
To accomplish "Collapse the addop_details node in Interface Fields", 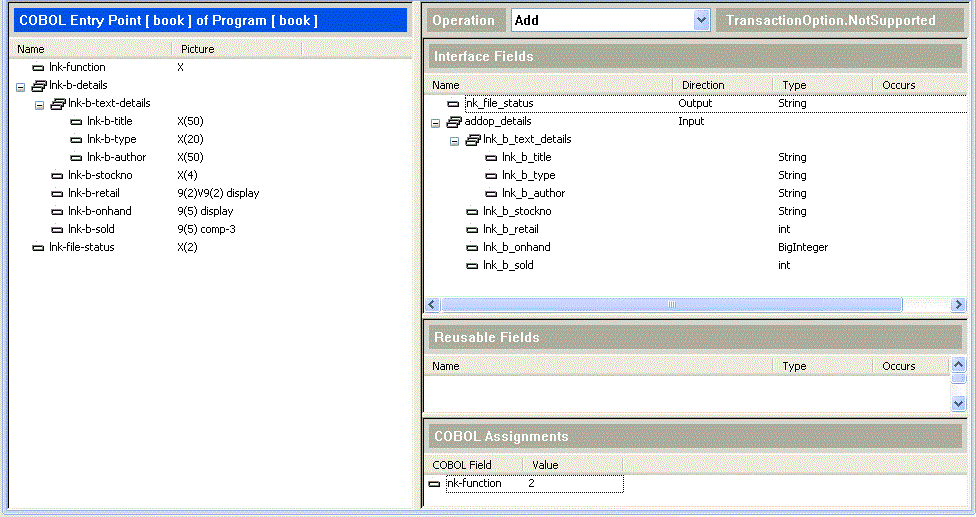I will pyautogui.click(x=435, y=122).
